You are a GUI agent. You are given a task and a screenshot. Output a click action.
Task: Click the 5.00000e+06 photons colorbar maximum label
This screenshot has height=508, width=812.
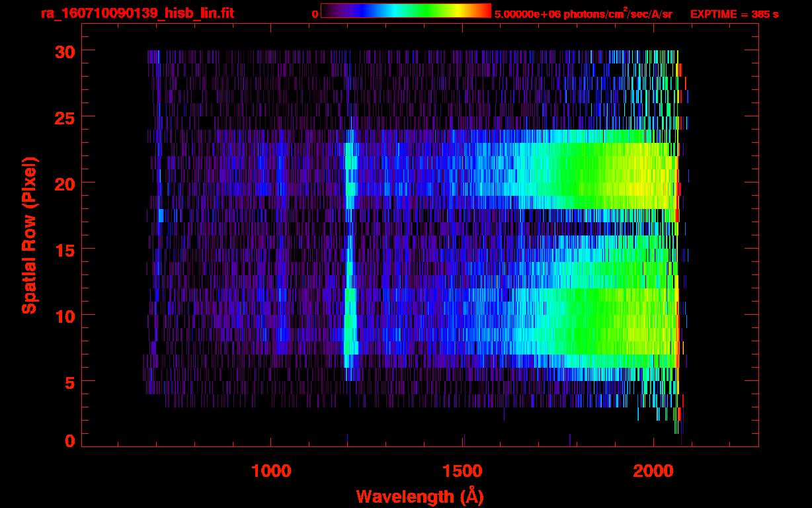[x=583, y=14]
